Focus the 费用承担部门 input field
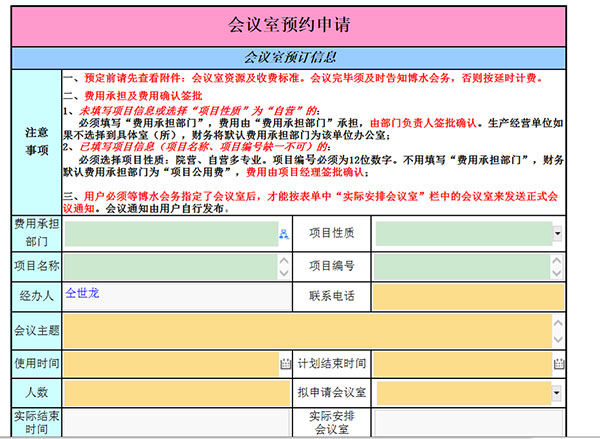Image resolution: width=600 pixels, height=439 pixels. point(171,233)
